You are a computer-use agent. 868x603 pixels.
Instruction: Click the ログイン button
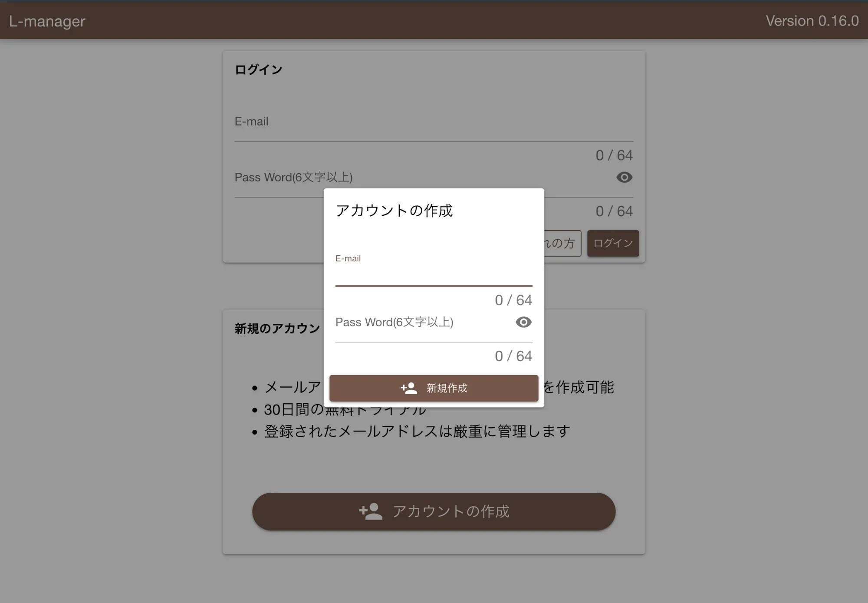pos(612,243)
